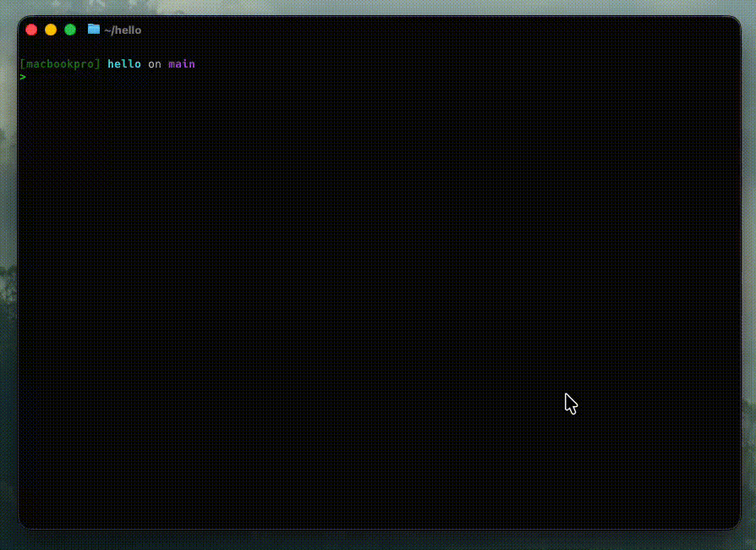This screenshot has height=550, width=756.
Task: Click the blank line above the prompt
Action: (254, 49)
